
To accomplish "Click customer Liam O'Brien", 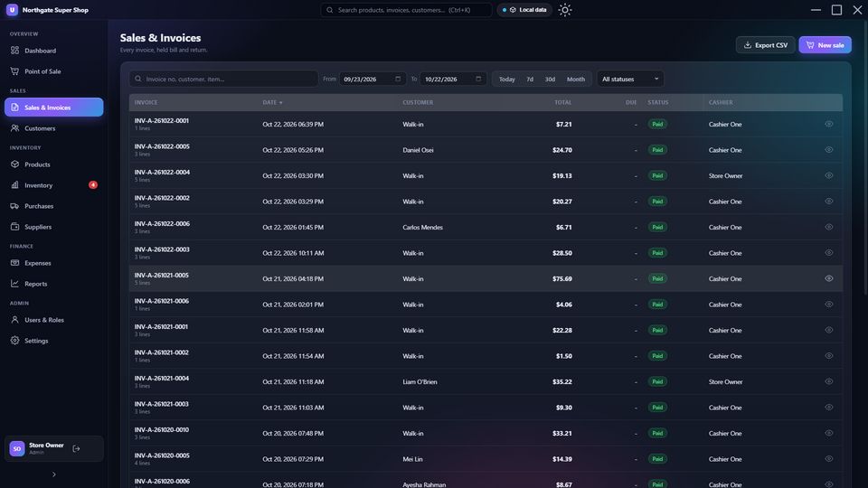I will pos(420,381).
